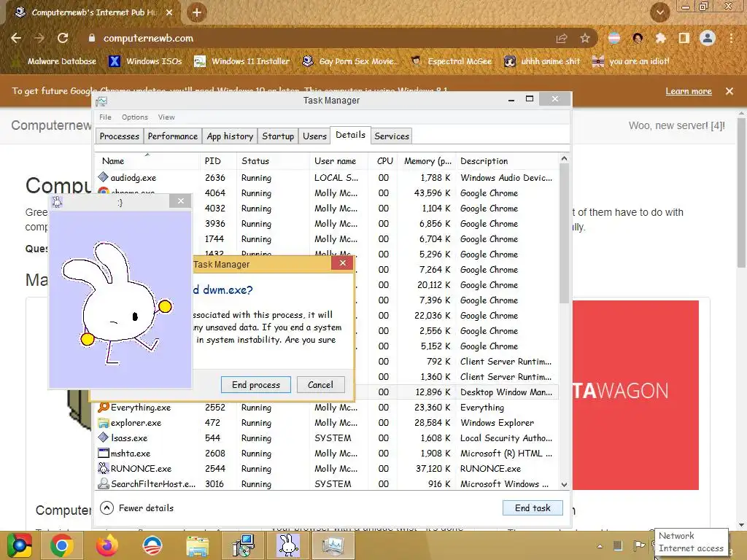Click the Task Manager list scrollbar thumb
The image size is (747, 560).
click(x=564, y=233)
